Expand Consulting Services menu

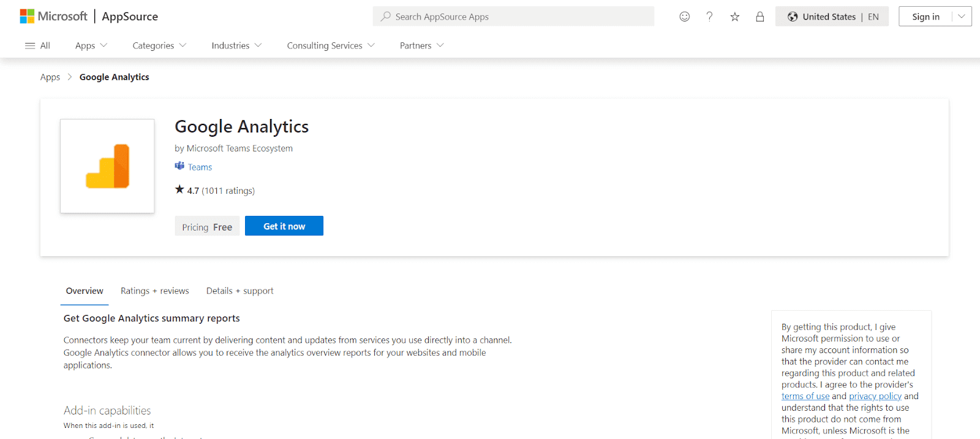point(331,45)
